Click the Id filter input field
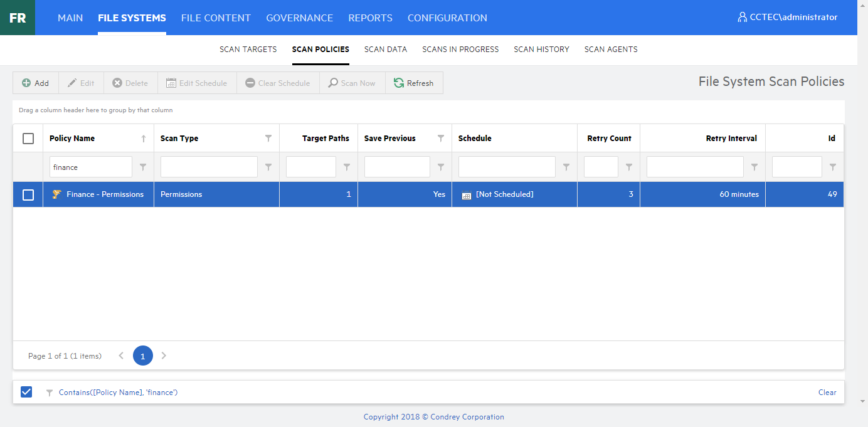 tap(797, 167)
